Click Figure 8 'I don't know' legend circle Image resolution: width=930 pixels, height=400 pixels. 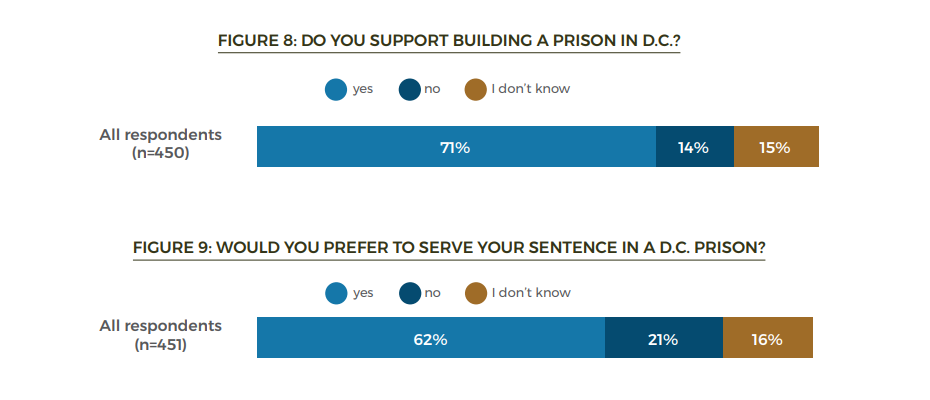click(x=476, y=90)
